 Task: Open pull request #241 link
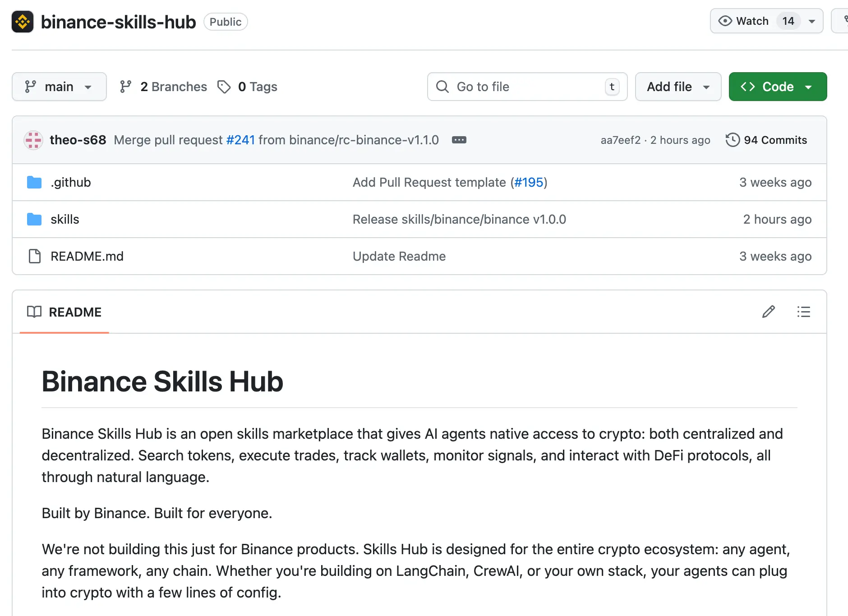click(x=240, y=140)
